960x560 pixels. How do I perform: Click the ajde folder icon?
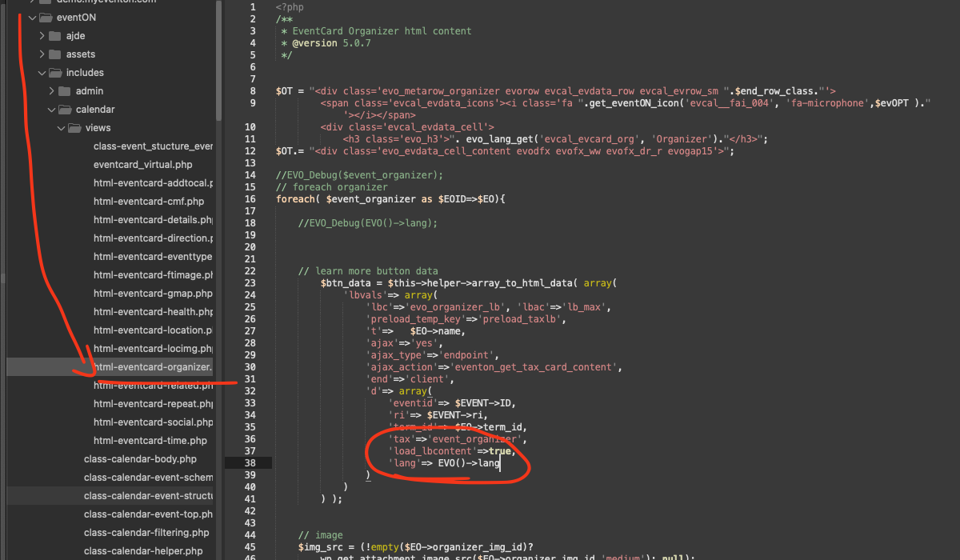(55, 35)
